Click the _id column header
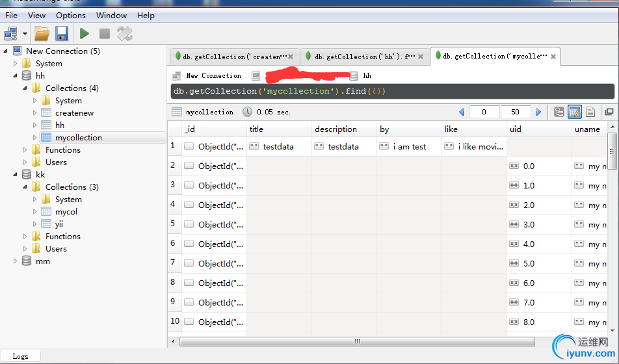Viewport: 619px width, 364px height. pos(214,129)
